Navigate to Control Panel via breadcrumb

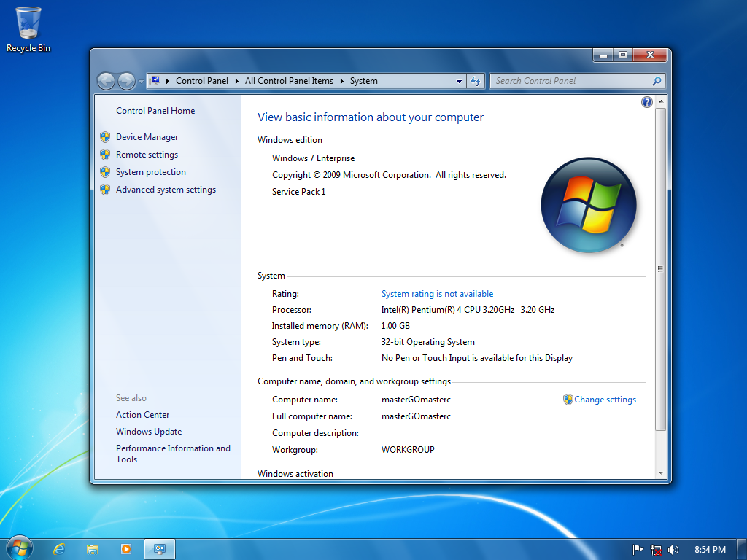[204, 81]
